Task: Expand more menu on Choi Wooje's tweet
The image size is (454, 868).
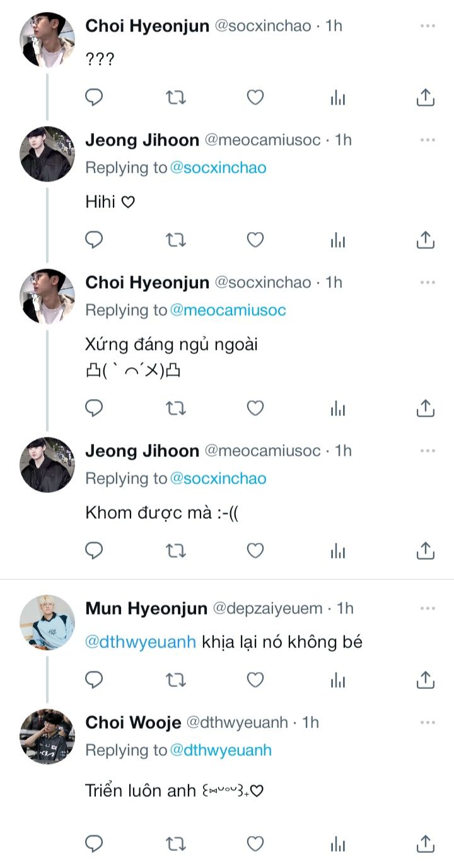Action: pos(428,722)
